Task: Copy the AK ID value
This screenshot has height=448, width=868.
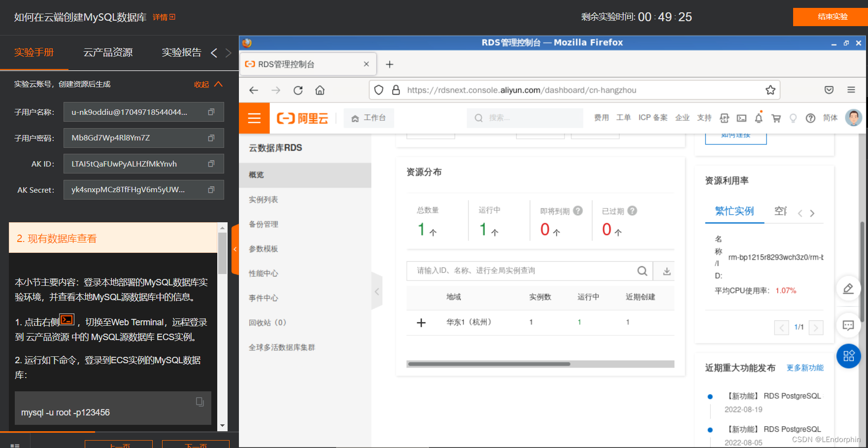Action: click(x=211, y=164)
